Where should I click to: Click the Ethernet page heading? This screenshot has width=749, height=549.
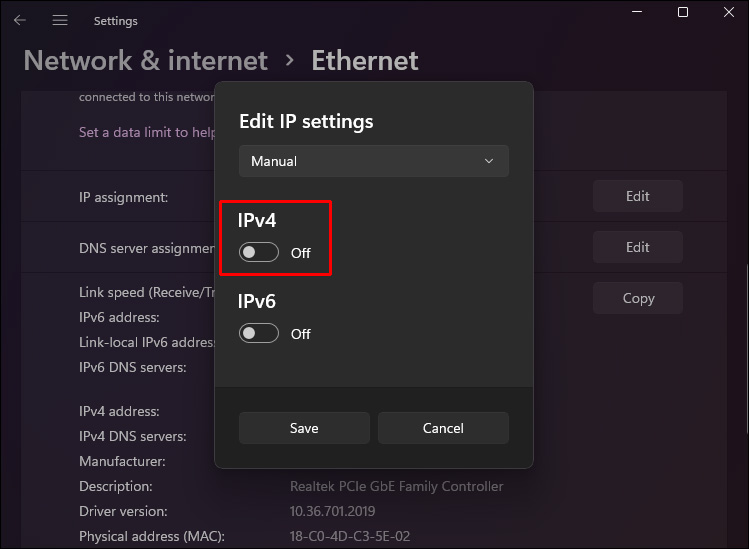pyautogui.click(x=365, y=60)
